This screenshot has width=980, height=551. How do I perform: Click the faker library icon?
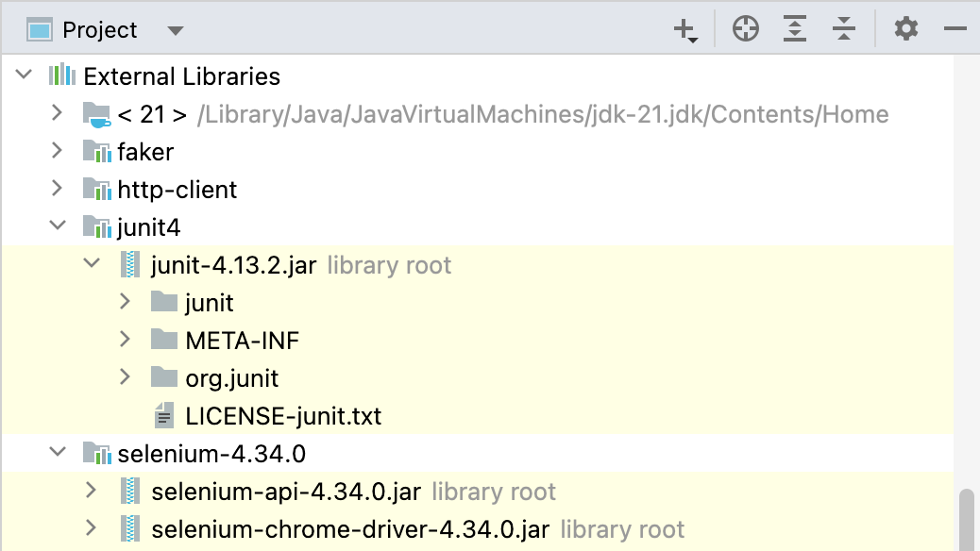(x=97, y=152)
